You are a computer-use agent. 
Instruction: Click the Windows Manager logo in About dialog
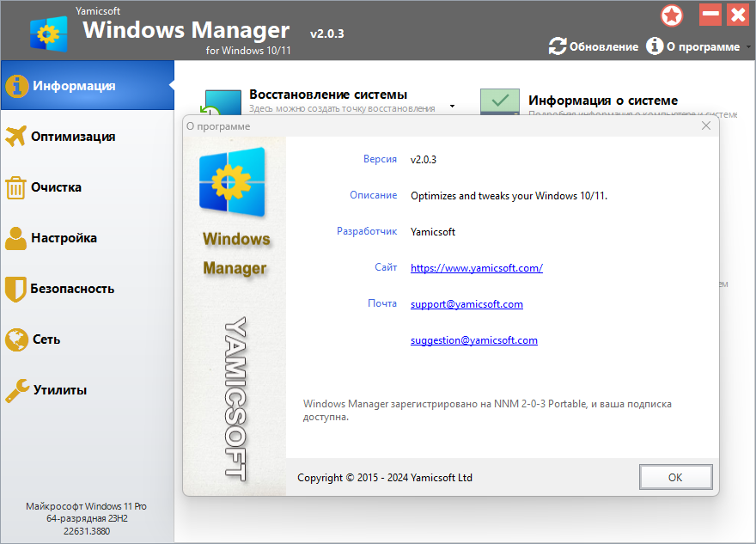click(232, 182)
